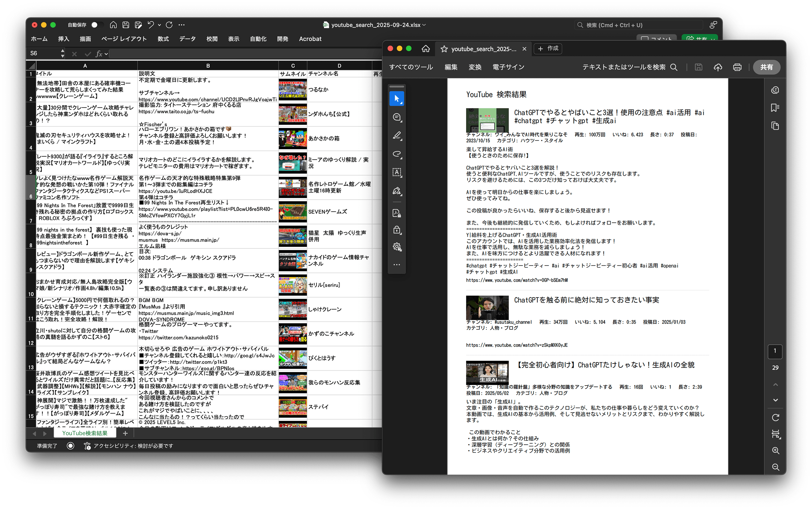Screen dimensions: 812x509
Task: Go to previous PDF page arrow
Action: point(775,384)
